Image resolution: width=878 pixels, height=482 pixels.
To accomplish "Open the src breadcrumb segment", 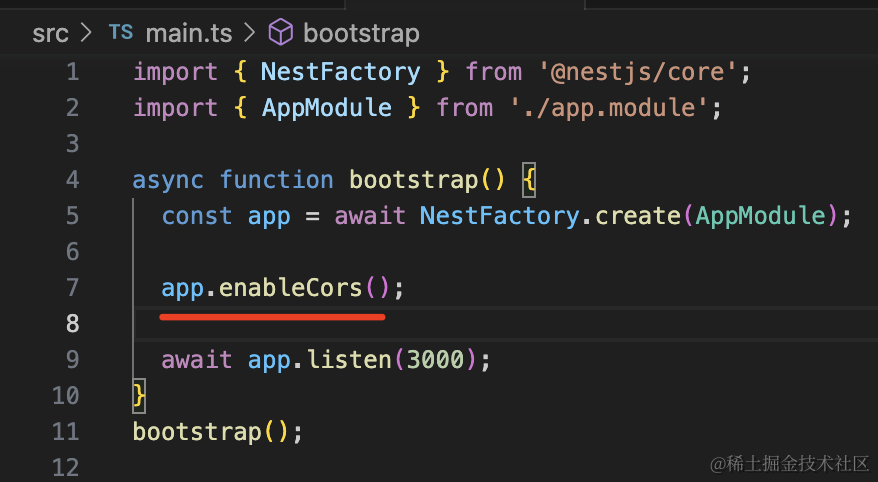I will coord(50,34).
